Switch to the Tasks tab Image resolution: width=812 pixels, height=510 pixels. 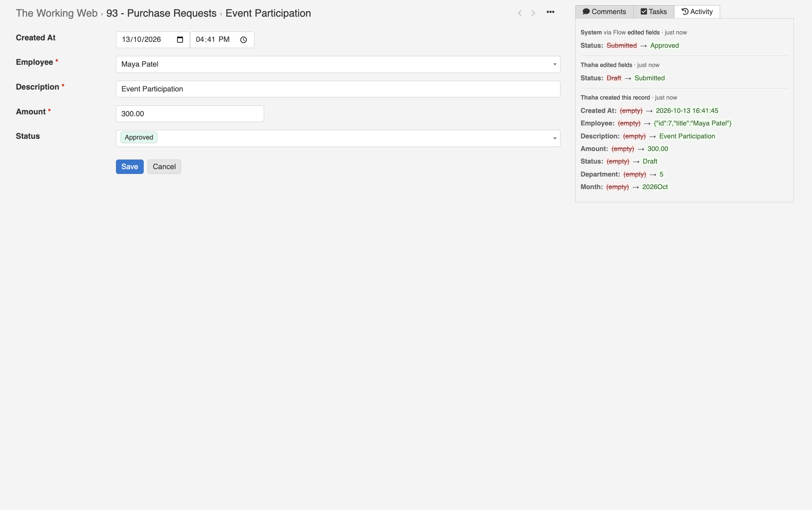(654, 12)
